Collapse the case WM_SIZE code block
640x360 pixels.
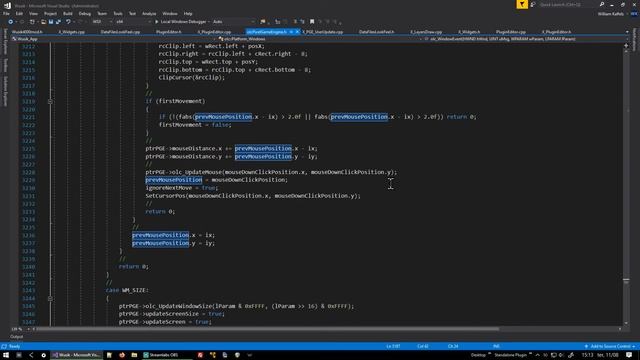pyautogui.click(x=50, y=298)
